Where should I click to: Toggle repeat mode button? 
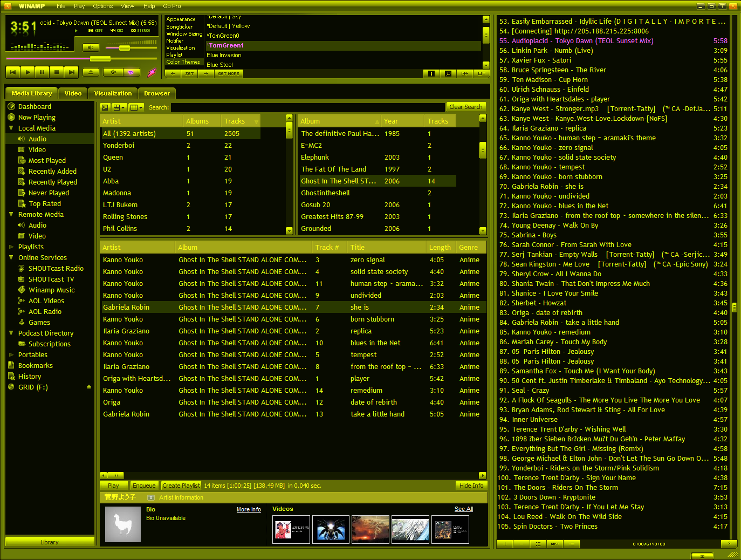[x=131, y=72]
